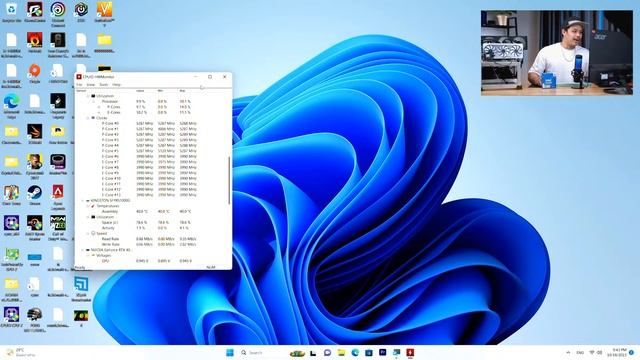
Task: Open Task View from the taskbar
Action: 313,352
